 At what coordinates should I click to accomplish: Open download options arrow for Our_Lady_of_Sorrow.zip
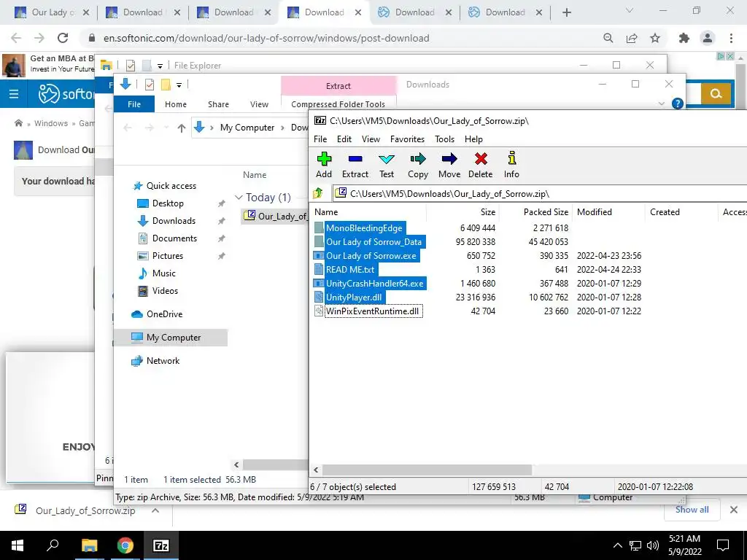click(x=155, y=510)
